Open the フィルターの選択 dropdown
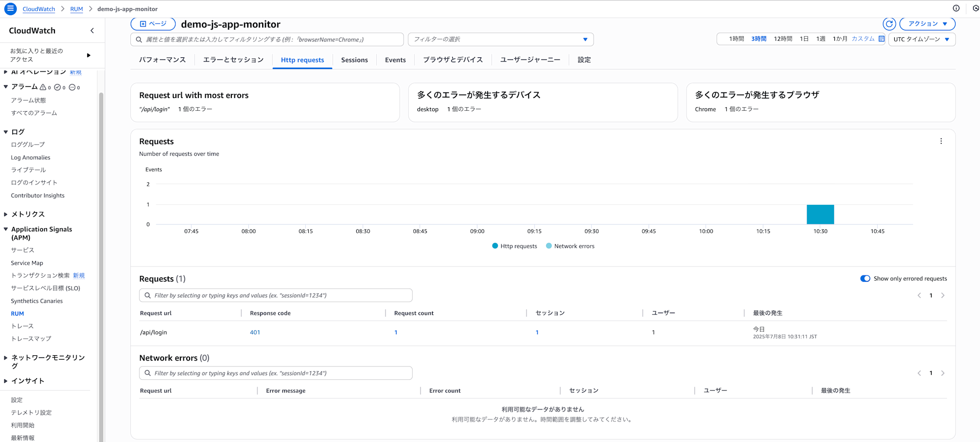 coord(500,39)
